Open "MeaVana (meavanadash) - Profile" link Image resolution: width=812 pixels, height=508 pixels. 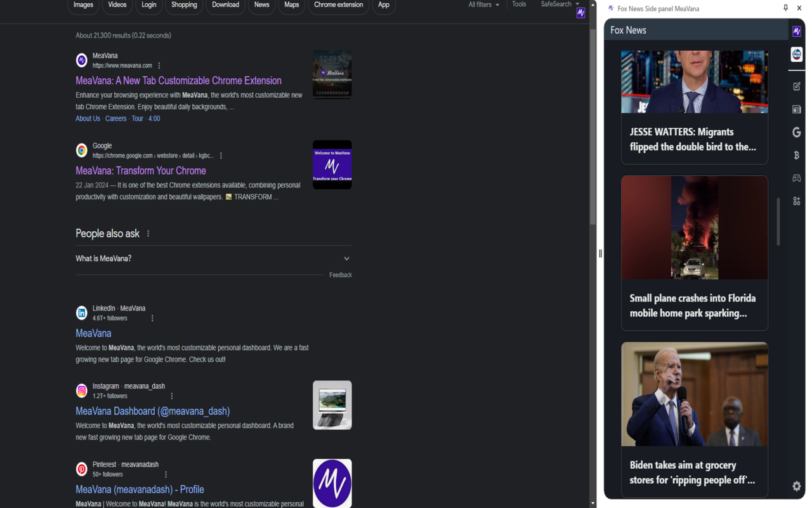click(140, 490)
